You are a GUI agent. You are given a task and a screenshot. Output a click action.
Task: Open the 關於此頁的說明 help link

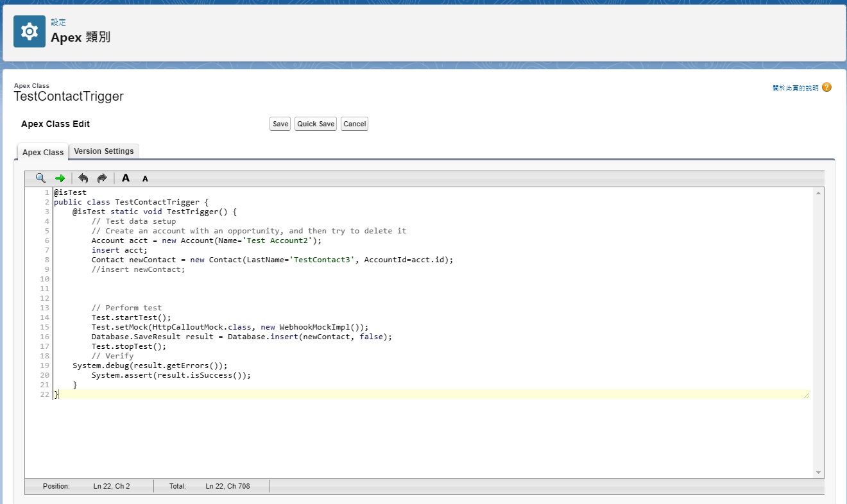tap(795, 88)
